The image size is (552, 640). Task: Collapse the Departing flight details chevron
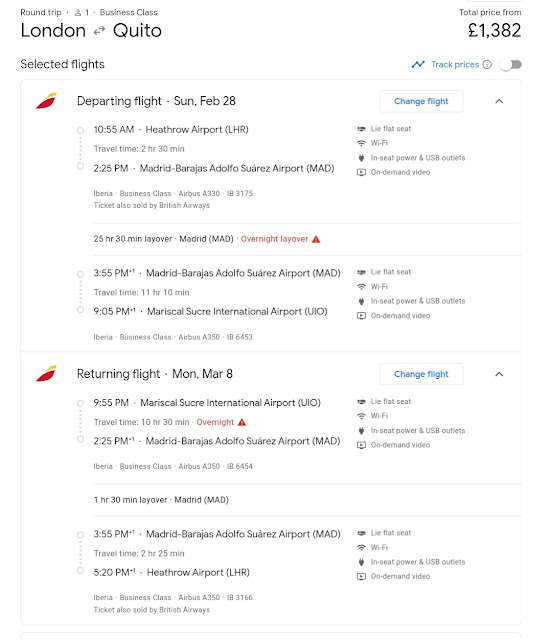coord(499,101)
